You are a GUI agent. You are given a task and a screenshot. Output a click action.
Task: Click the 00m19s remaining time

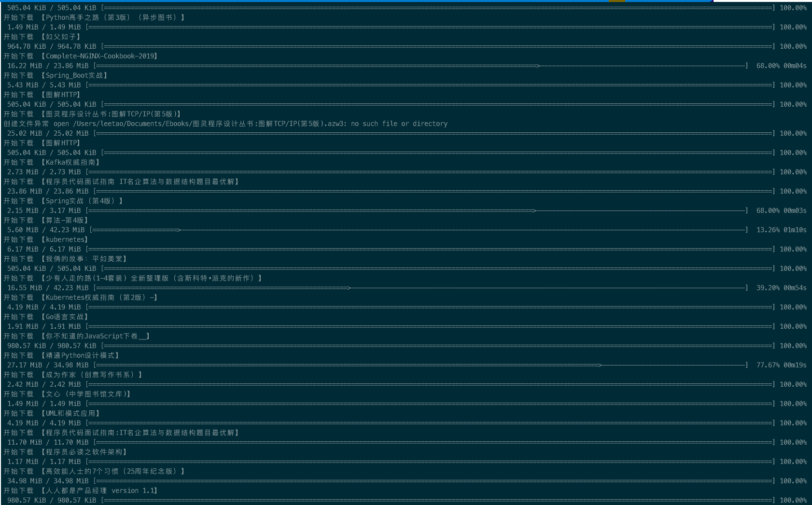795,365
